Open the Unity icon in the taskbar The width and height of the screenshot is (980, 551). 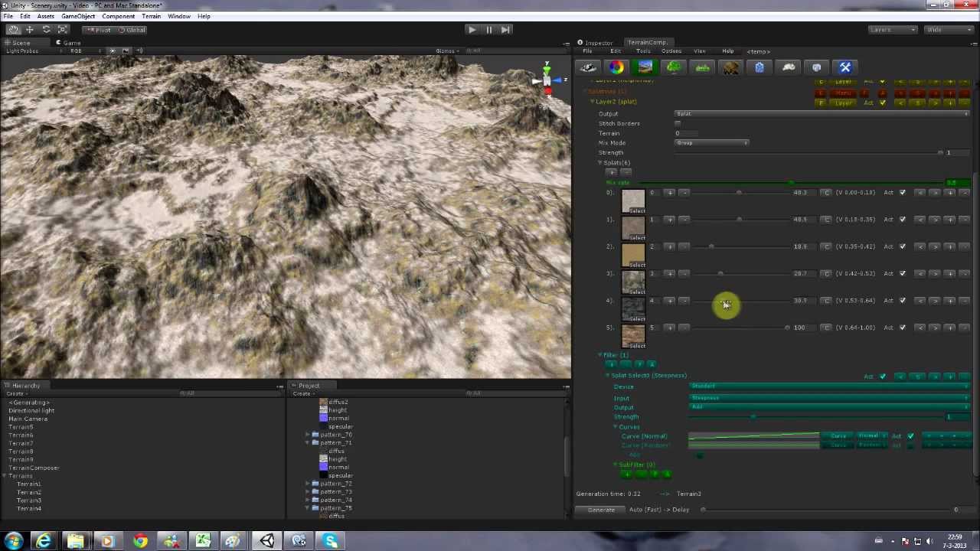pyautogui.click(x=267, y=542)
